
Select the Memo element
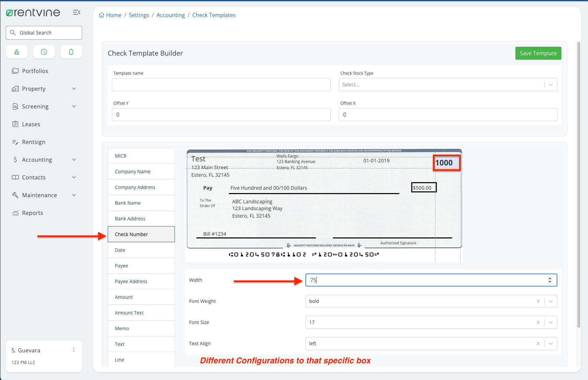click(141, 328)
